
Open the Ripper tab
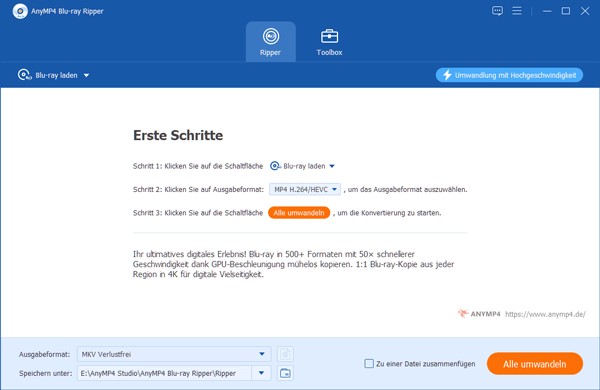pyautogui.click(x=271, y=42)
